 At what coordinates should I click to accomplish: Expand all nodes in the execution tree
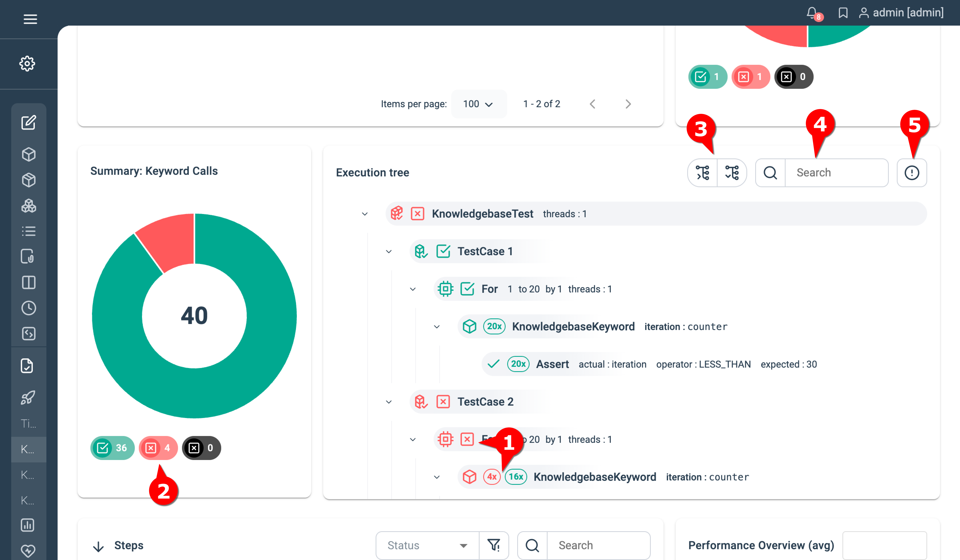click(732, 173)
